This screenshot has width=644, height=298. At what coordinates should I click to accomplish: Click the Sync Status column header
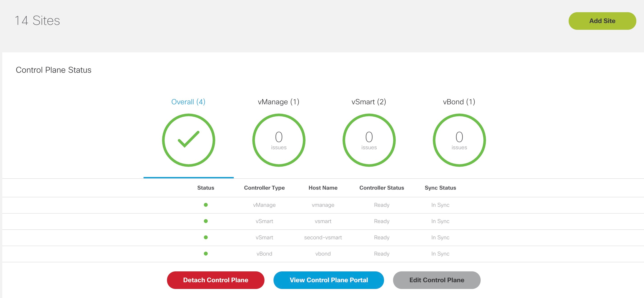pos(440,188)
